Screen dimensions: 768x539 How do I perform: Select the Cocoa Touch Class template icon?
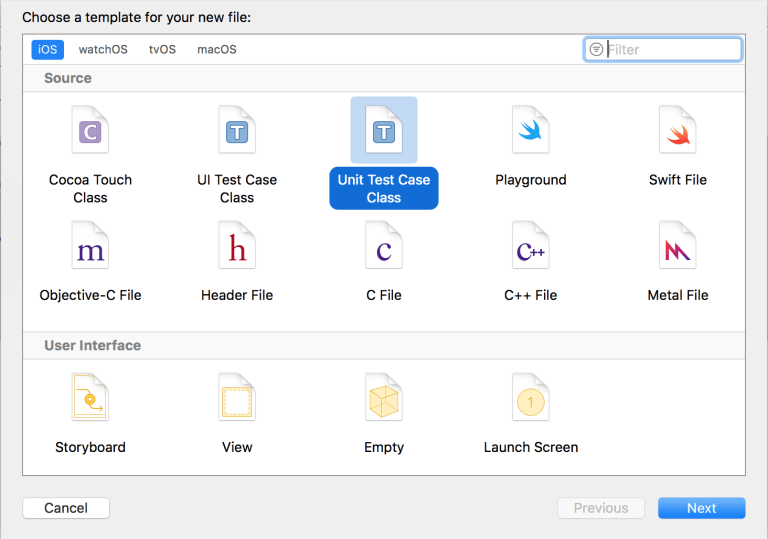[x=90, y=132]
